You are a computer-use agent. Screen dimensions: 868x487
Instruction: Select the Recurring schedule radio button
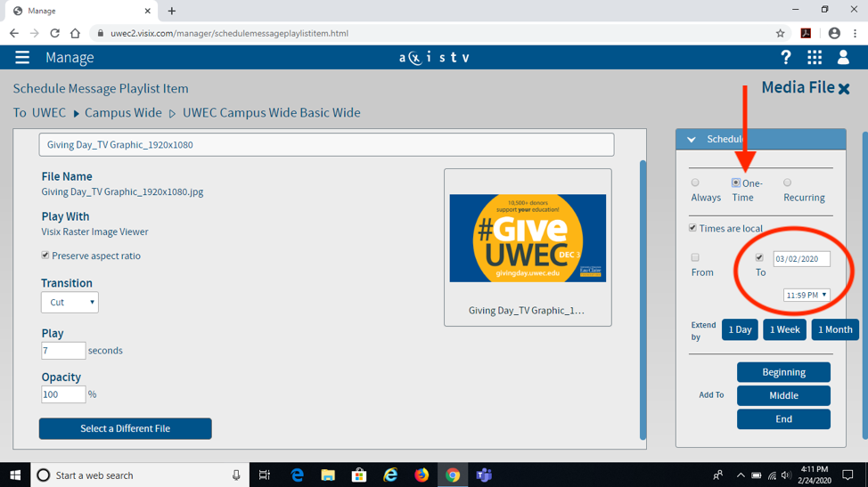(x=787, y=183)
